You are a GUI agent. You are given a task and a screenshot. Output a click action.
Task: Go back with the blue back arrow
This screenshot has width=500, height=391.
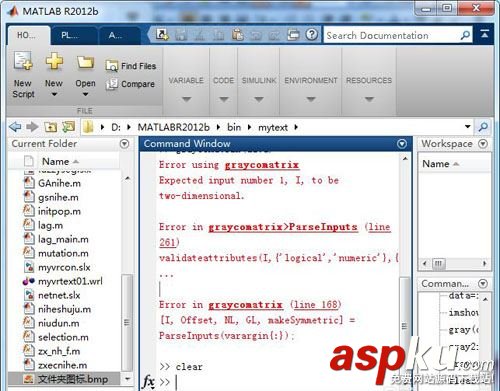tap(15, 127)
